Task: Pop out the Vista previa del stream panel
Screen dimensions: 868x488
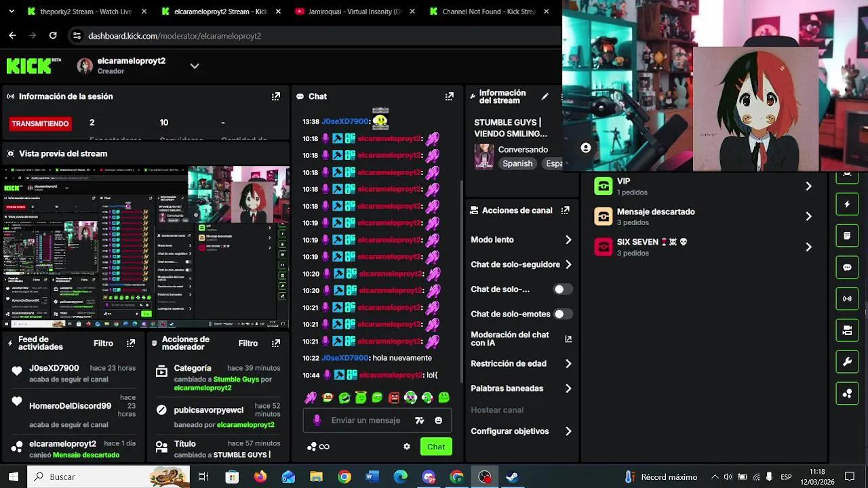Action: tap(275, 153)
